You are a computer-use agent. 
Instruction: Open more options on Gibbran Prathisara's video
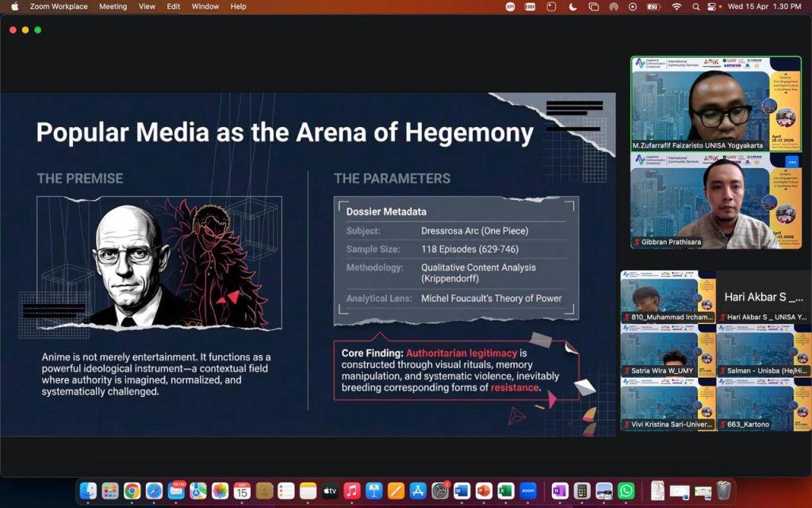click(x=792, y=162)
